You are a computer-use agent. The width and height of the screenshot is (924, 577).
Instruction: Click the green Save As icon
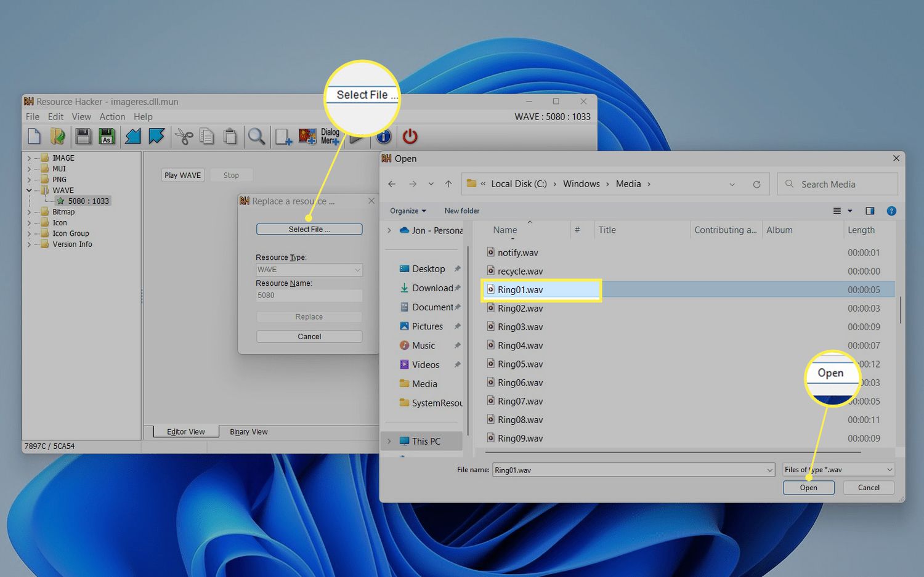point(107,136)
